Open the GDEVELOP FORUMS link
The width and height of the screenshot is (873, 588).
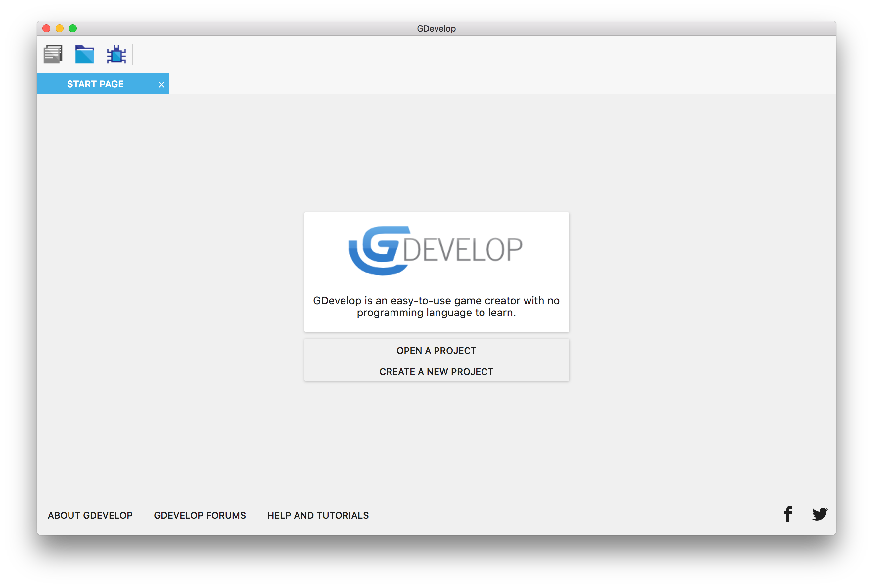(199, 514)
